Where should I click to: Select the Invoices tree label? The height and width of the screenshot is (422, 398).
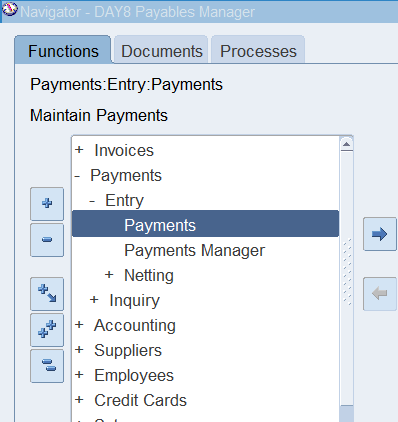point(124,150)
